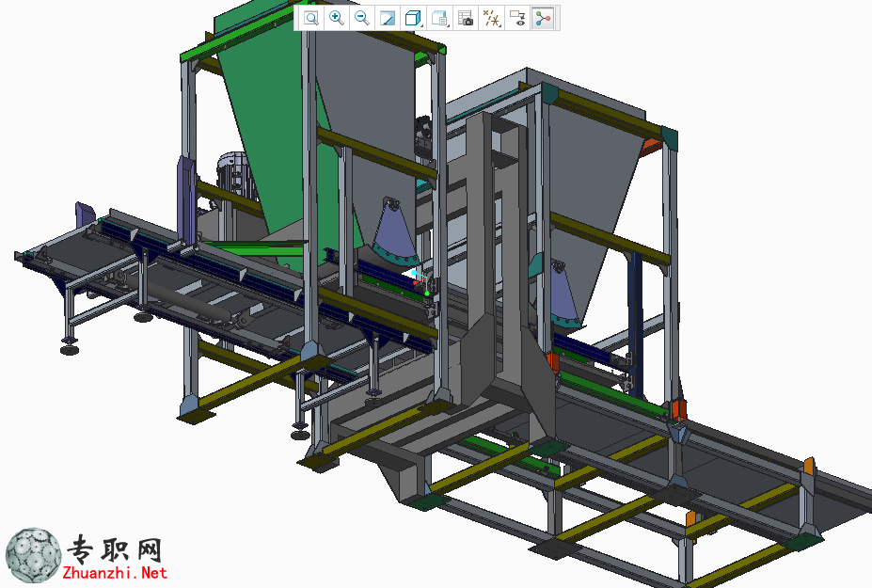872x588 pixels.
Task: Open the Datum Display Filters dropdown
Action: (492, 19)
